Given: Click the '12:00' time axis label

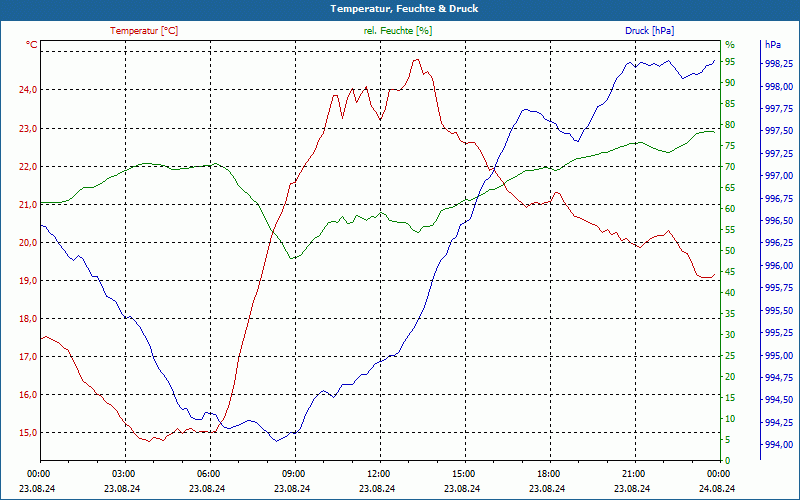Looking at the screenshot, I should click(x=378, y=474).
